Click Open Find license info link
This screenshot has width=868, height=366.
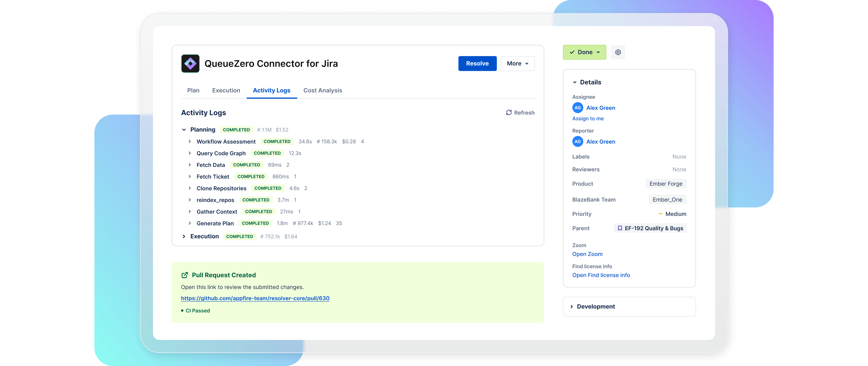tap(601, 275)
